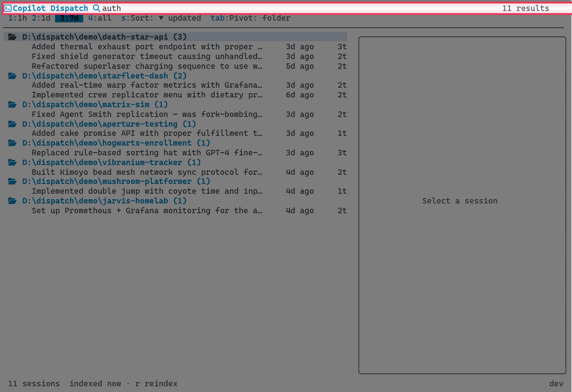This screenshot has height=392, width=572.
Task: Click the folder icon for matrix-sim
Action: (x=13, y=104)
